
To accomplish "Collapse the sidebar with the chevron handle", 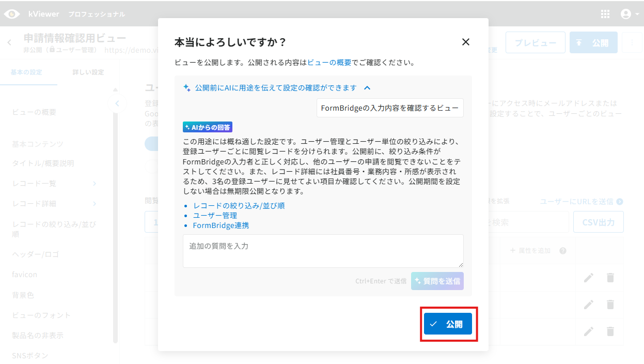I will click(117, 103).
